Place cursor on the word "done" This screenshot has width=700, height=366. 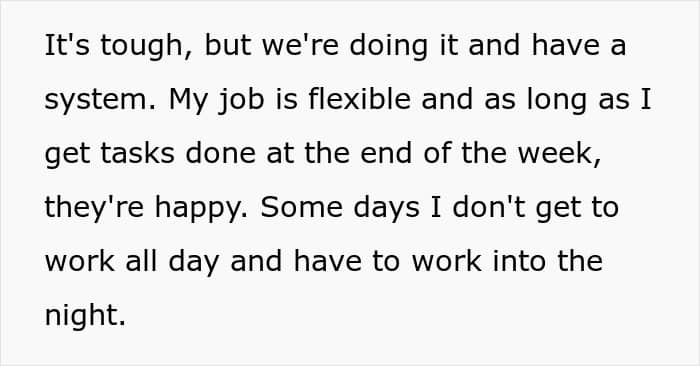pyautogui.click(x=221, y=152)
